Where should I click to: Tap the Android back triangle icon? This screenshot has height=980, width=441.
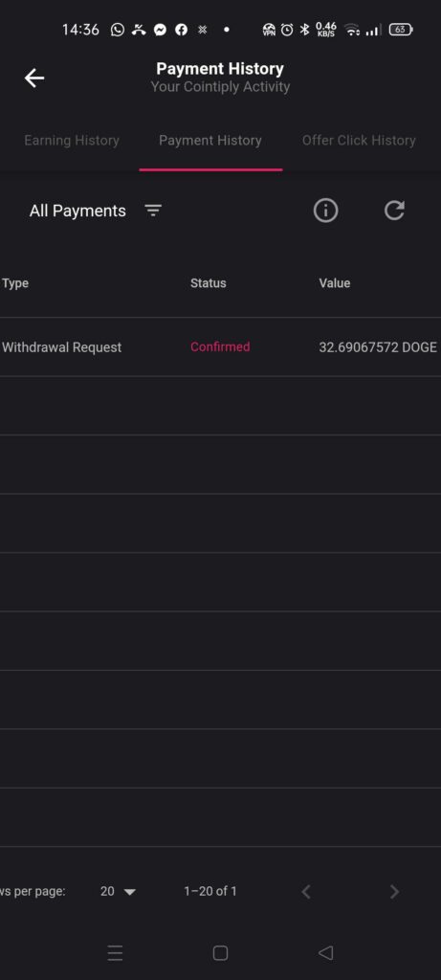325,952
